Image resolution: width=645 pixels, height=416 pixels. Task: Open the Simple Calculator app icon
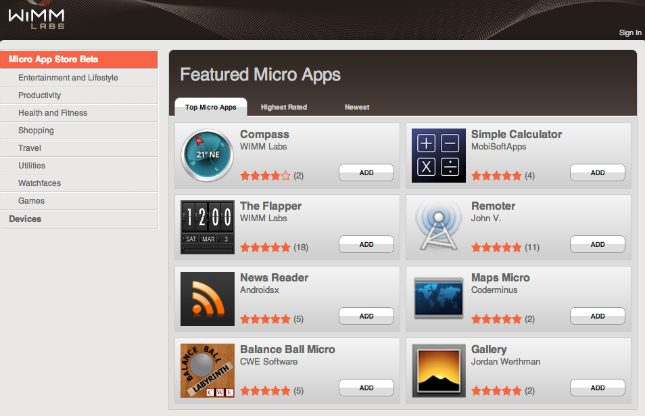click(x=439, y=155)
